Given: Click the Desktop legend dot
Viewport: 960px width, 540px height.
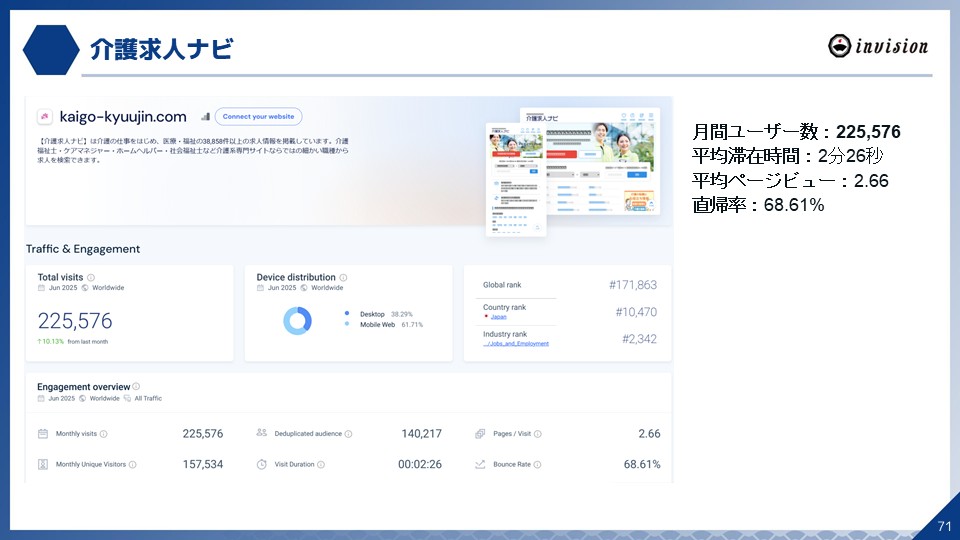Looking at the screenshot, I should click(x=347, y=313).
